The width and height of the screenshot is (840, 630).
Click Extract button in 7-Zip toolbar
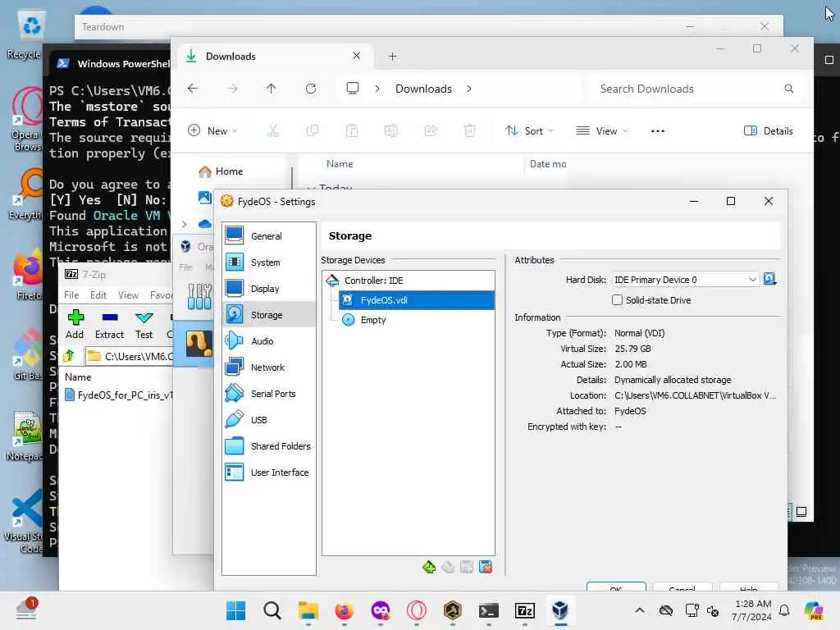tap(109, 324)
